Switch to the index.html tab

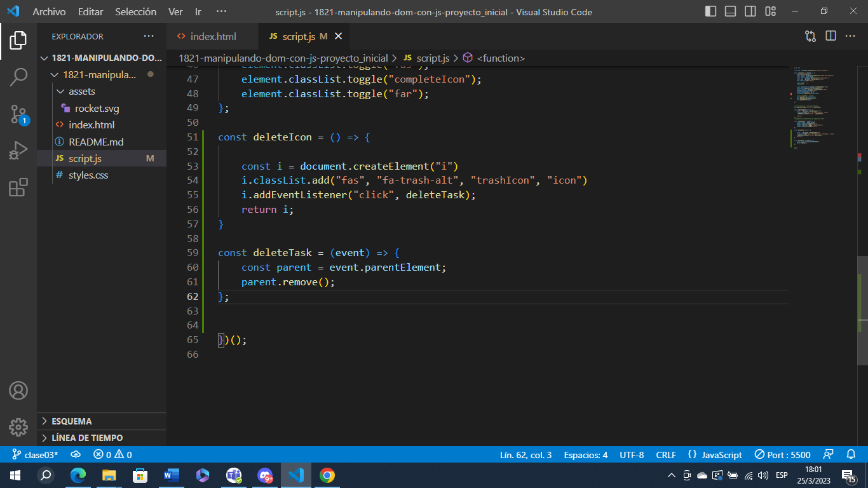[213, 36]
